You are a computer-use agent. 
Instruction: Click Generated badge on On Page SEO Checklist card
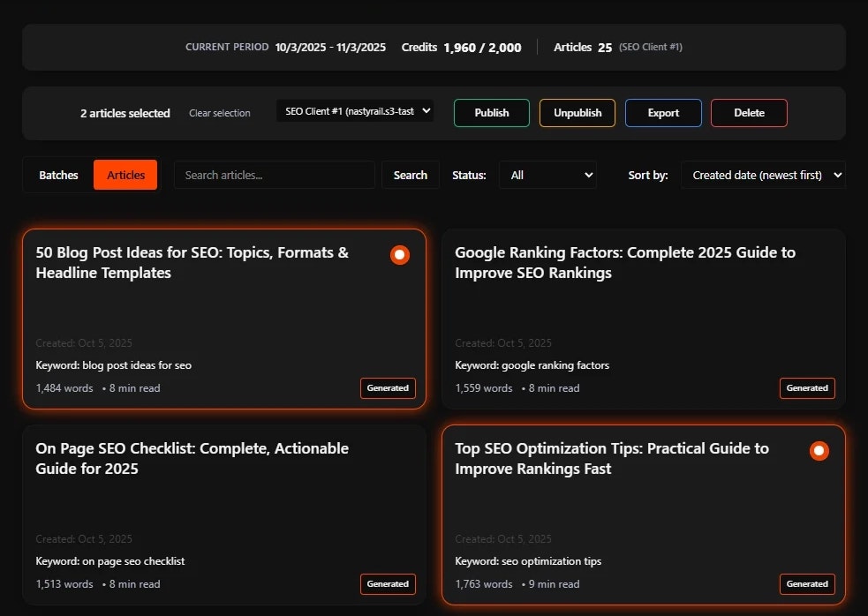(x=388, y=584)
